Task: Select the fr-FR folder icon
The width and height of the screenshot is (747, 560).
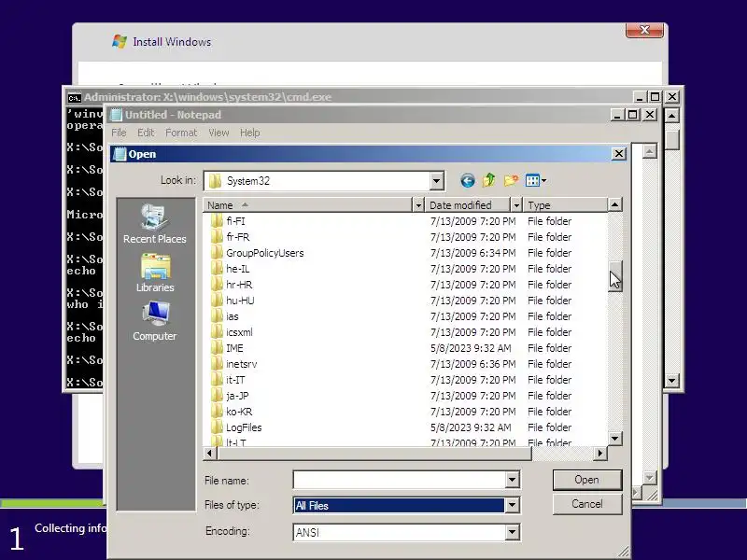Action: [217, 237]
